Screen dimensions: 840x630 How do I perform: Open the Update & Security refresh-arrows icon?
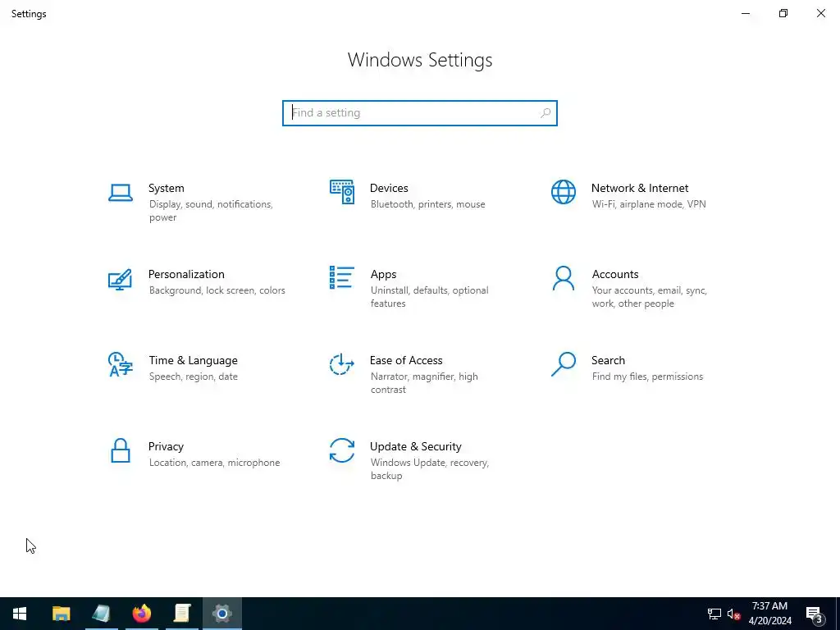pos(342,450)
